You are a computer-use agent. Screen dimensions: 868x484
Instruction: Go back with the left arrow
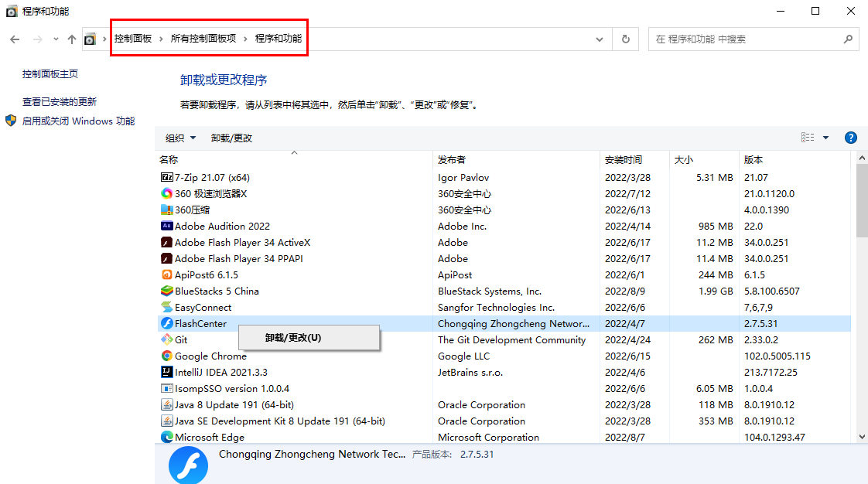(15, 39)
